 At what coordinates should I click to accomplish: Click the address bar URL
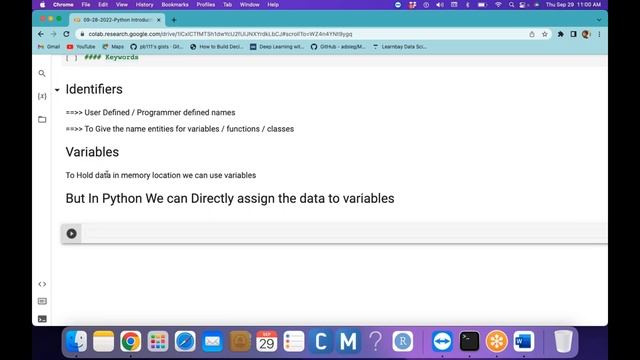[220, 34]
